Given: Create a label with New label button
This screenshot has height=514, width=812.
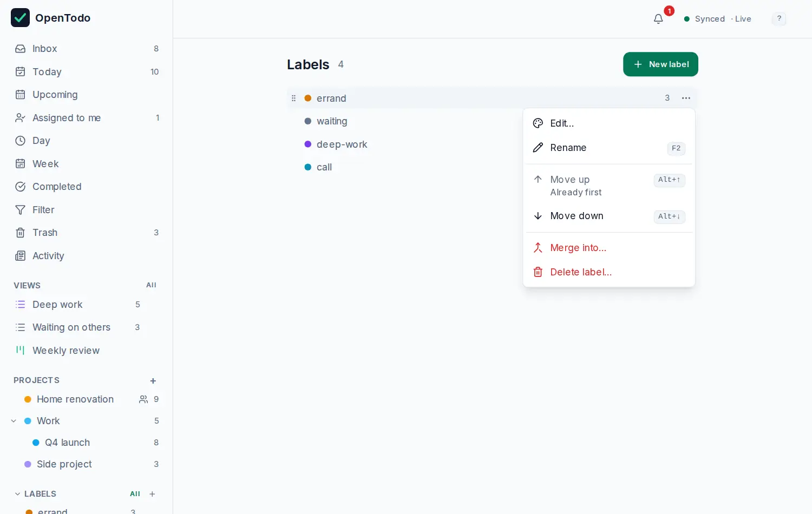Looking at the screenshot, I should click(660, 64).
